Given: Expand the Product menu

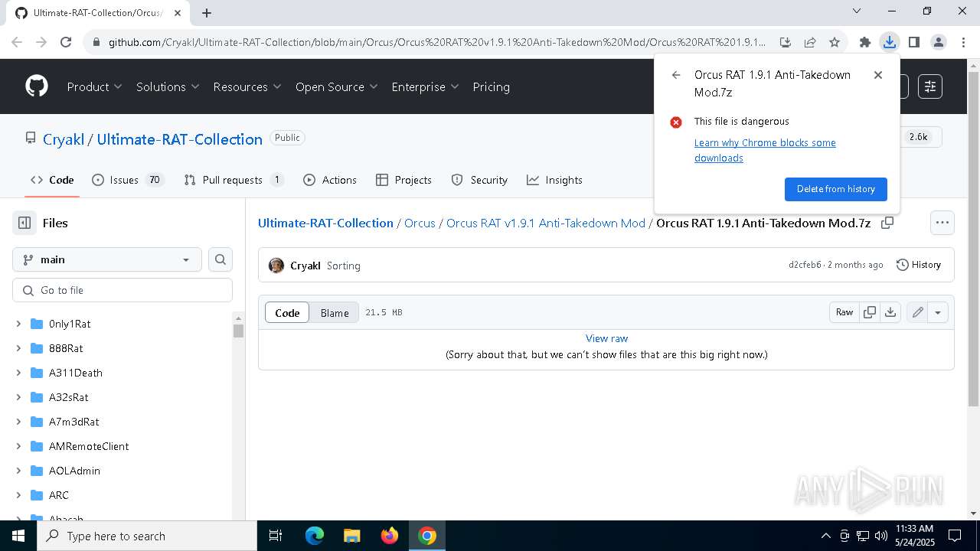Looking at the screenshot, I should (x=94, y=86).
